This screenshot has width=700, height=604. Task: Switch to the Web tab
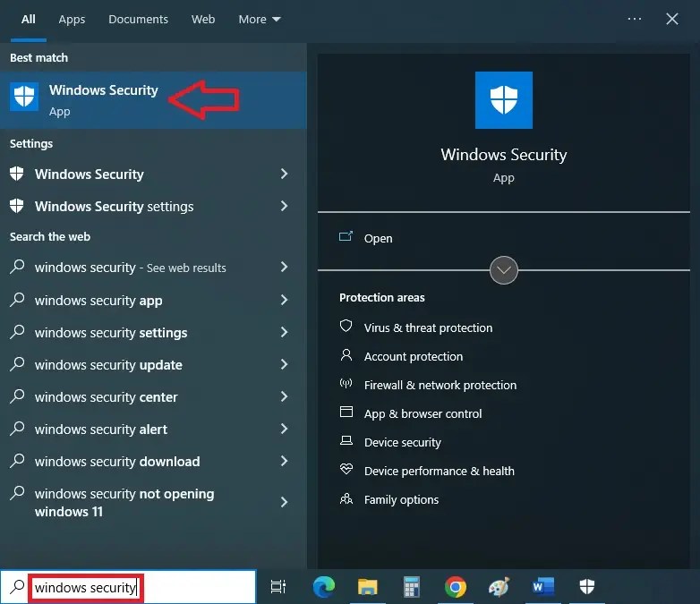(x=203, y=19)
